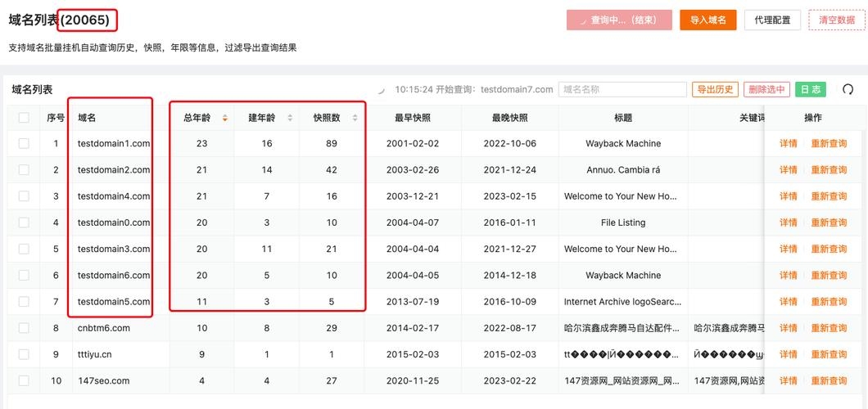Click the 导入域名 button

[708, 20]
